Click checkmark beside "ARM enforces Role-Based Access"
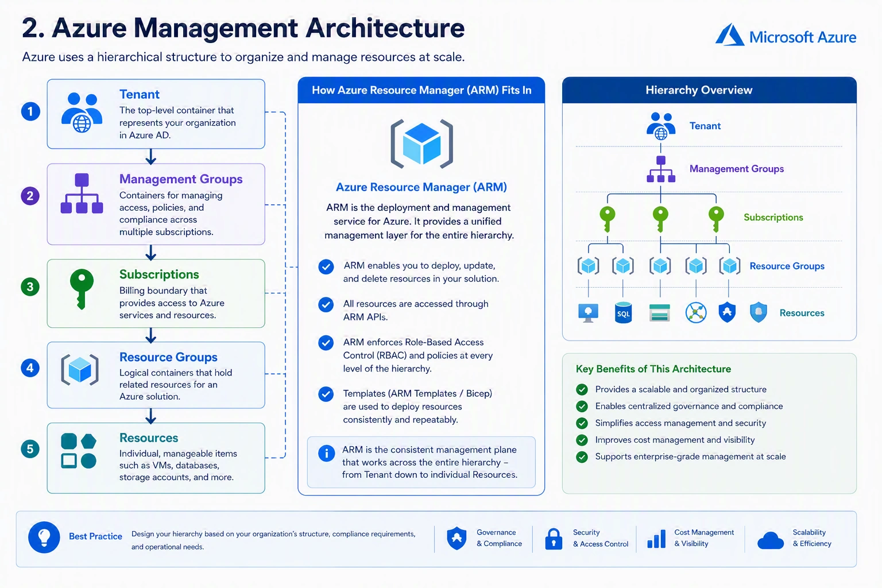Viewport: 882px width, 588px height. [326, 343]
